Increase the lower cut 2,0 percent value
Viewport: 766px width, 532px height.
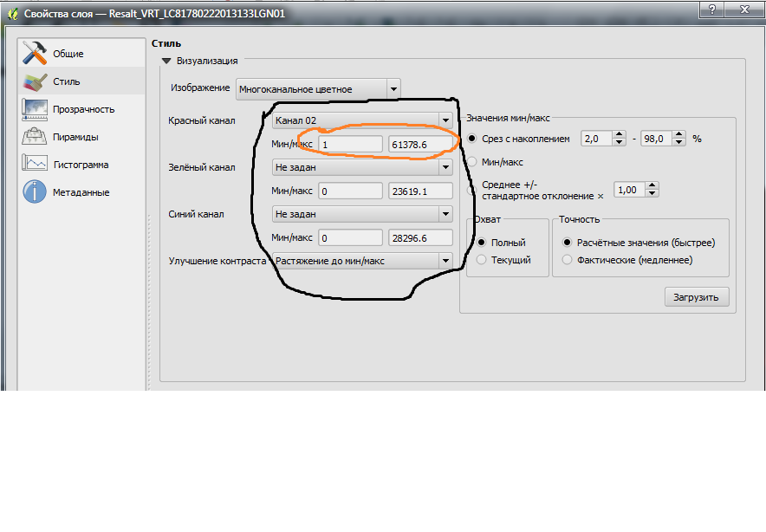point(619,135)
